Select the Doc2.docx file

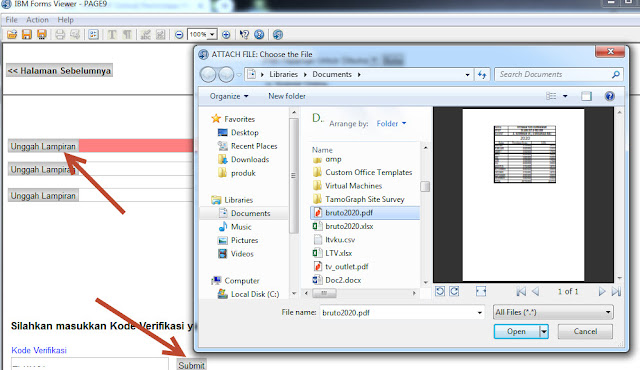pyautogui.click(x=343, y=280)
